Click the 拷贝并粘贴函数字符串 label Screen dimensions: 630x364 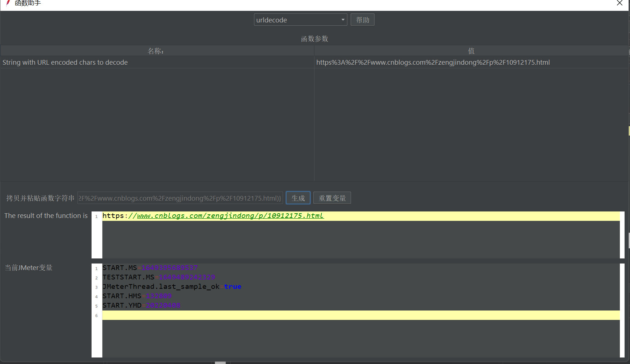(40, 198)
